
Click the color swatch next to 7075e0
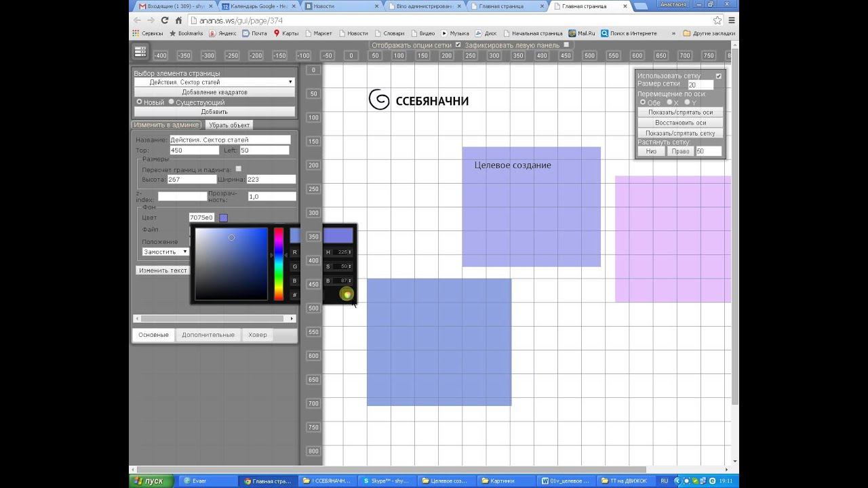(x=223, y=218)
